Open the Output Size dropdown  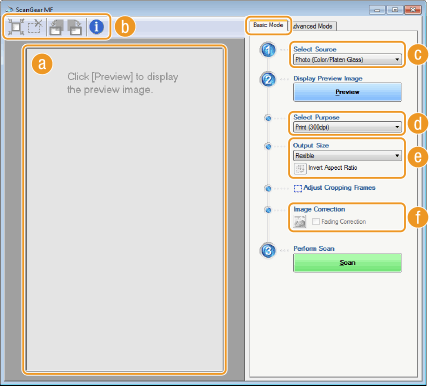click(347, 156)
